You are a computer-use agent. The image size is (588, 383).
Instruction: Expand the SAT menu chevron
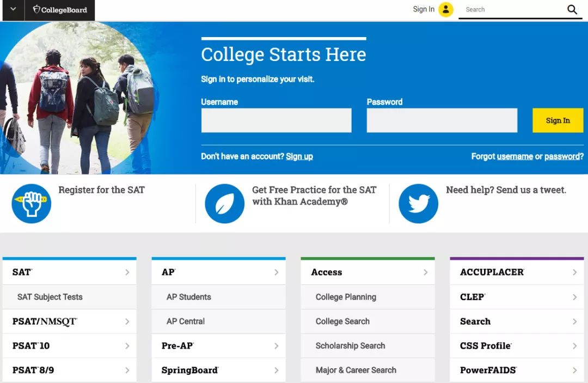coord(127,272)
